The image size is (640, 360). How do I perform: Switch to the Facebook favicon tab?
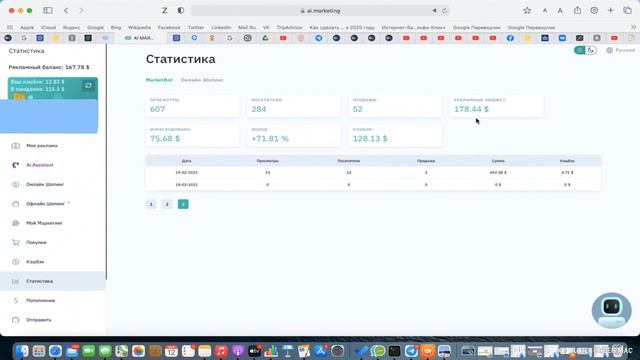[510, 38]
